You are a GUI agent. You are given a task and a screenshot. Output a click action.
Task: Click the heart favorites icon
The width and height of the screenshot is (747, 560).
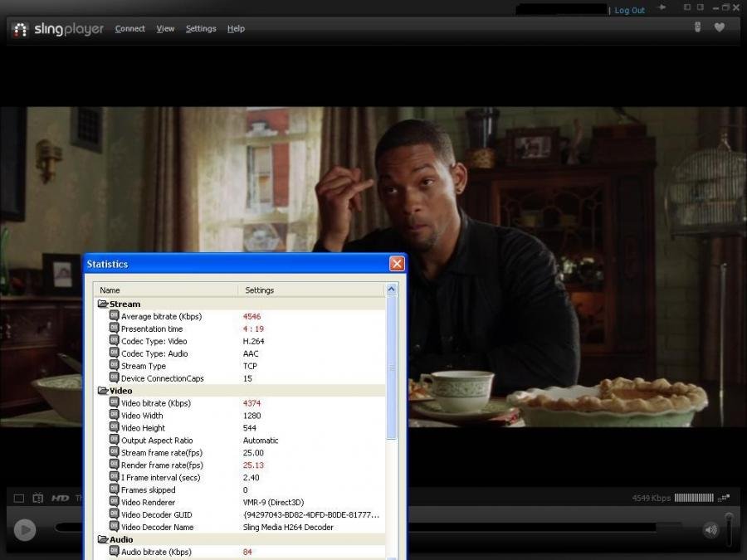pyautogui.click(x=720, y=27)
